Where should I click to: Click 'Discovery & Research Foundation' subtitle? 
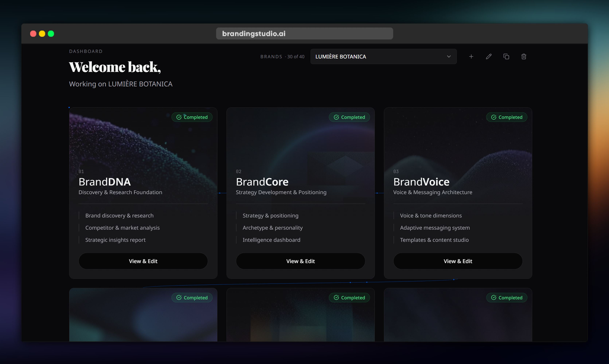click(120, 192)
